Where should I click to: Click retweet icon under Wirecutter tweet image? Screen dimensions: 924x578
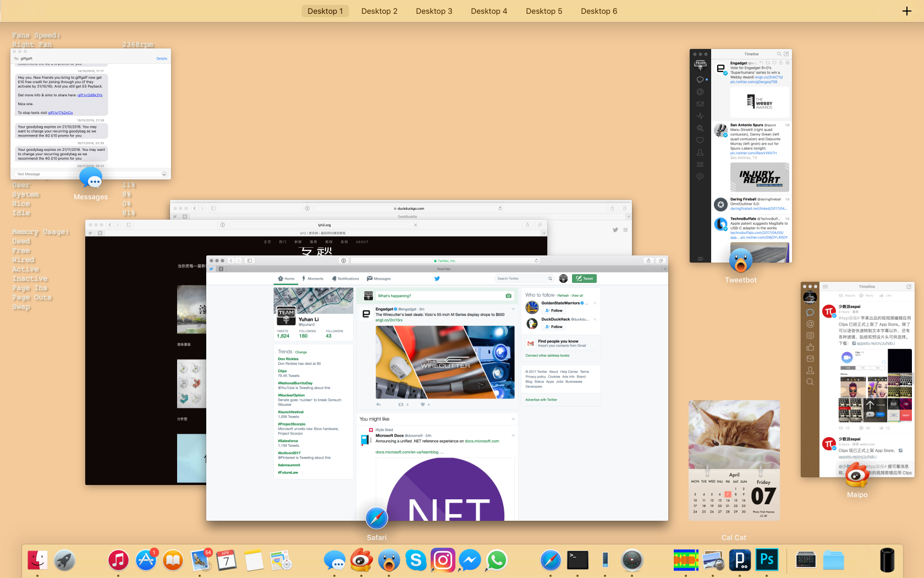pos(401,405)
